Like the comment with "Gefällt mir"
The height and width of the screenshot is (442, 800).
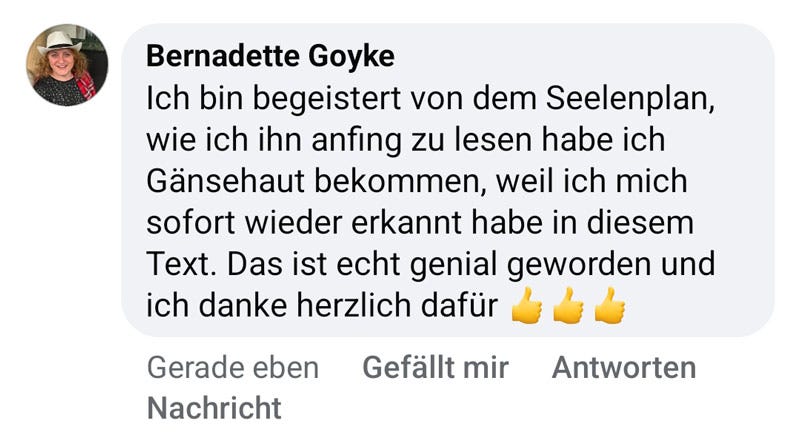click(435, 368)
